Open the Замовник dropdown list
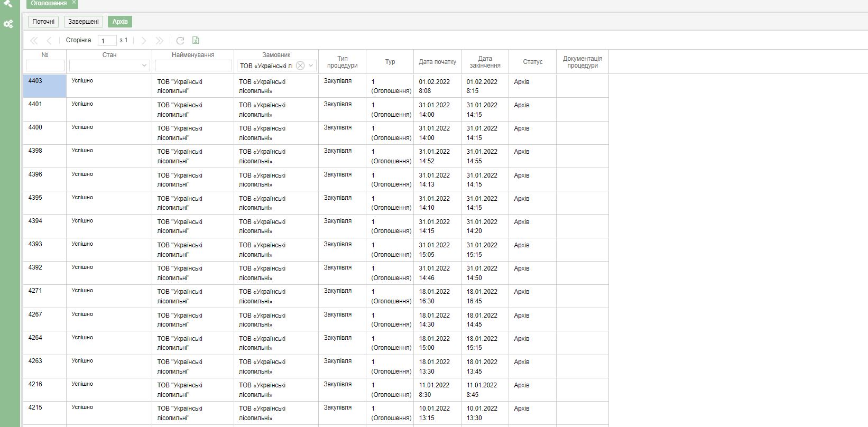 click(311, 66)
